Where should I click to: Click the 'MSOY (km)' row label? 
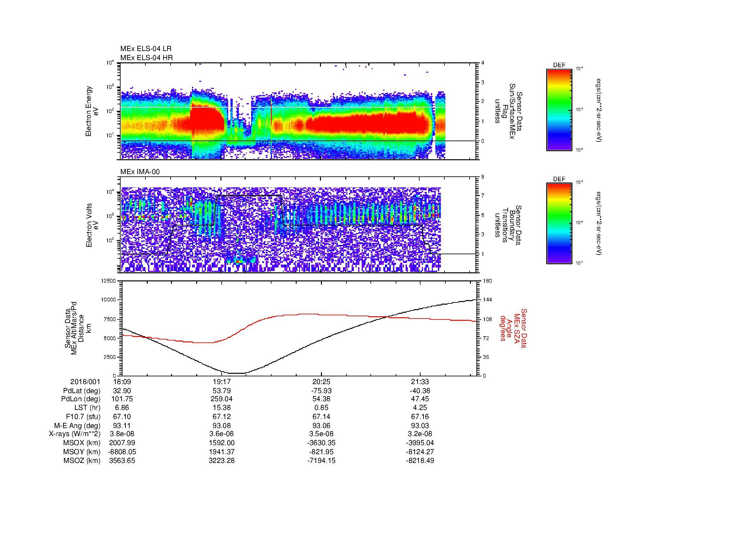click(82, 452)
